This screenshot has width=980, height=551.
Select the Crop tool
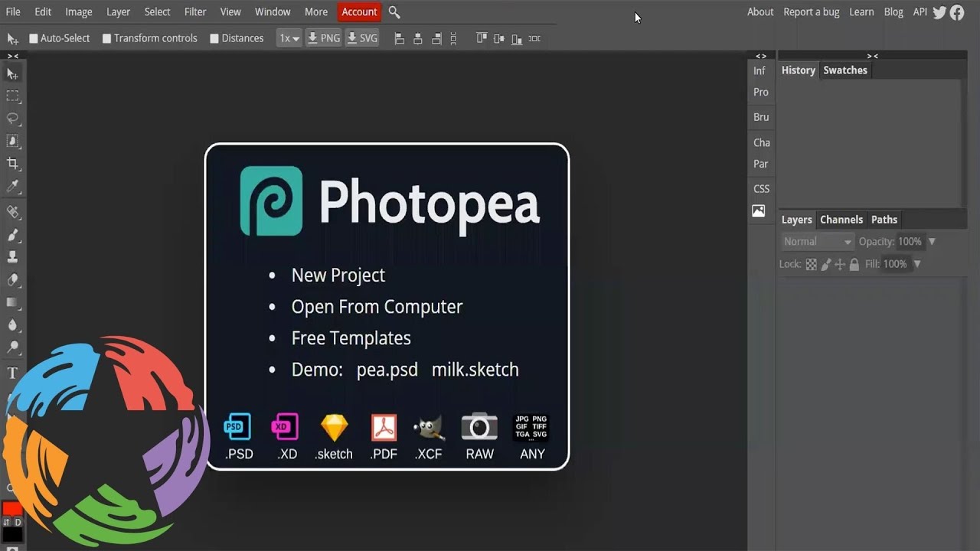[13, 164]
